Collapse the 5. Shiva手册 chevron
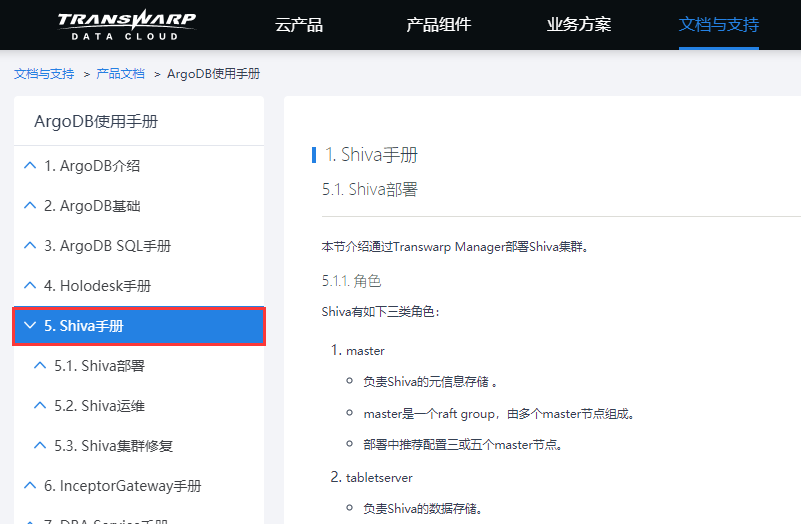 (30, 326)
